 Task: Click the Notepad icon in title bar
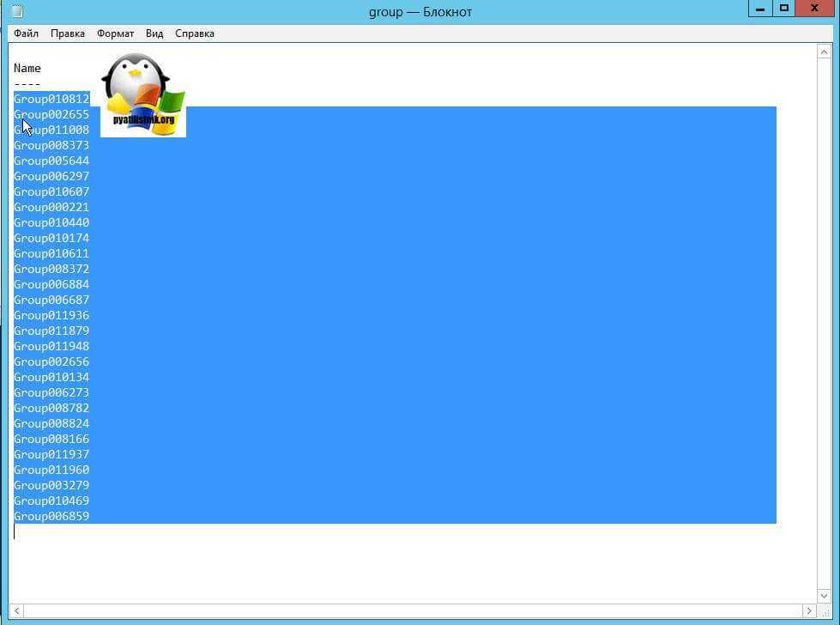coord(17,10)
